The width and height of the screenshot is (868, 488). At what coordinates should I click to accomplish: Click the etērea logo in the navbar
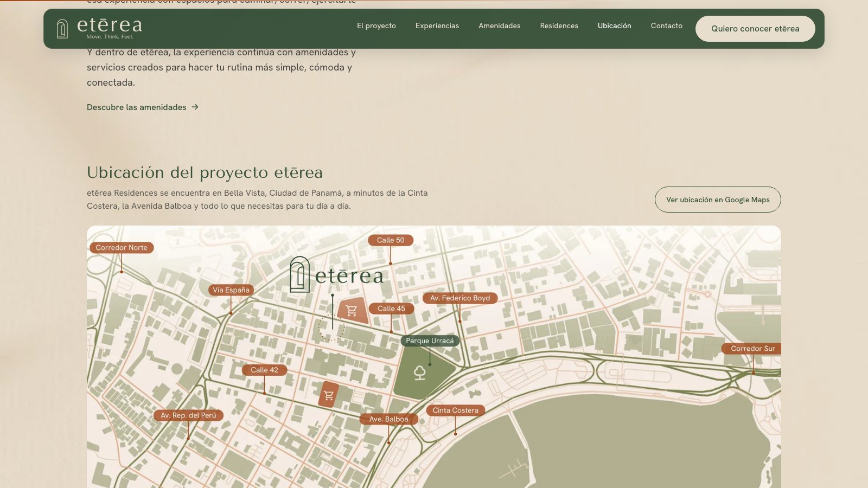tap(100, 28)
